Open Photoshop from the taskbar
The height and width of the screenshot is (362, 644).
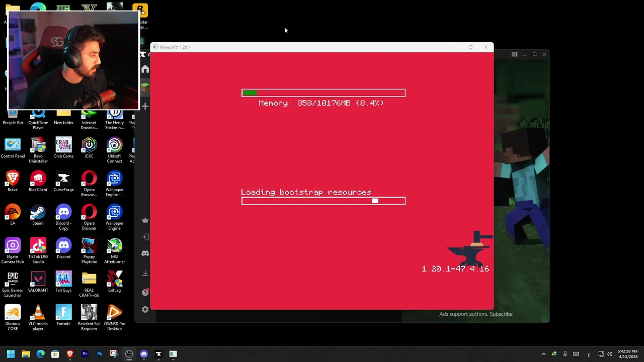(100, 354)
